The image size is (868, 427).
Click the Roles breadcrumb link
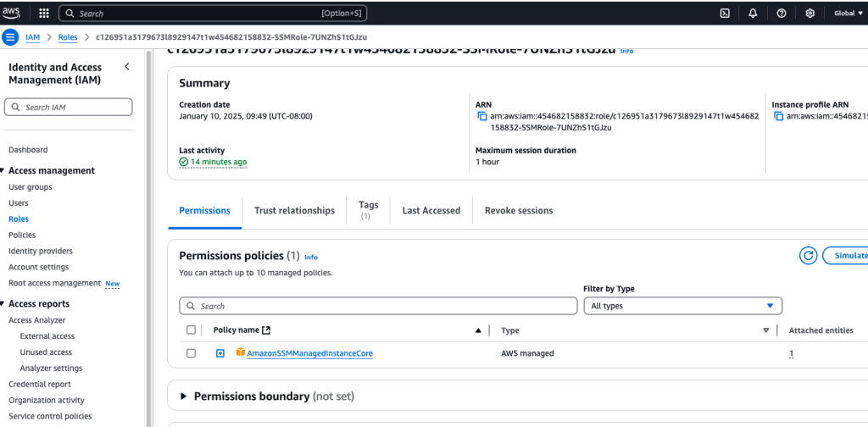(68, 37)
